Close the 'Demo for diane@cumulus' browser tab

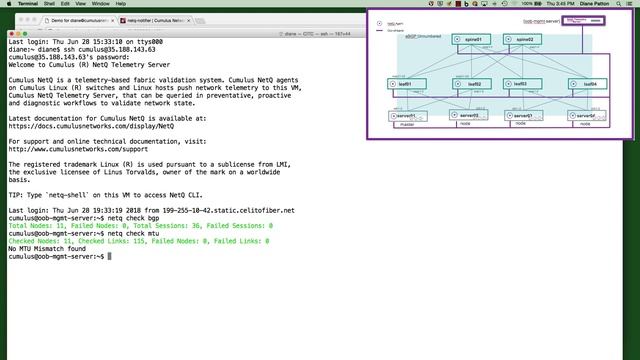tap(112, 20)
